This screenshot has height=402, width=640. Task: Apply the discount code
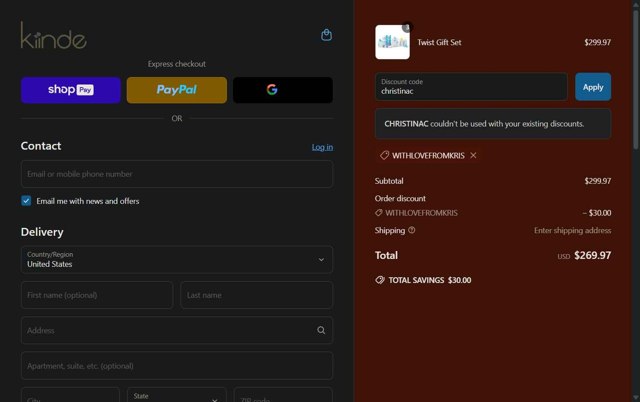click(x=593, y=87)
